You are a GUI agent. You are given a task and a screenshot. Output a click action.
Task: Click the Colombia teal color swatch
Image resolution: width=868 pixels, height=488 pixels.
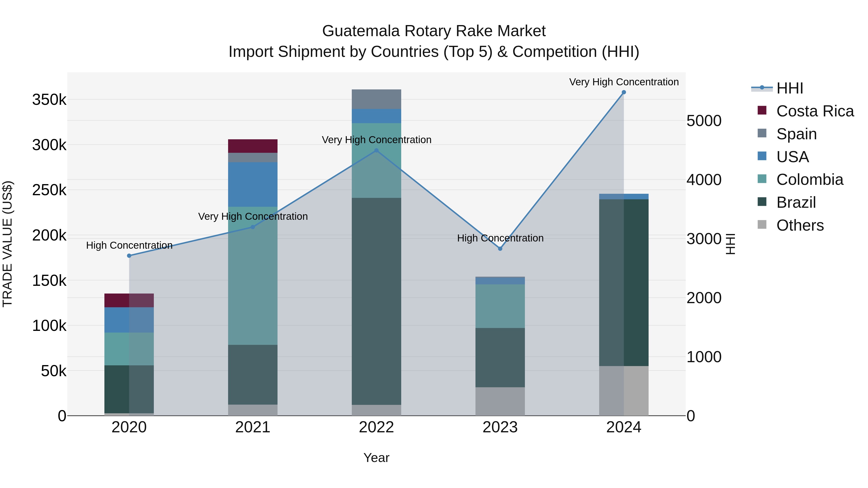(x=762, y=179)
